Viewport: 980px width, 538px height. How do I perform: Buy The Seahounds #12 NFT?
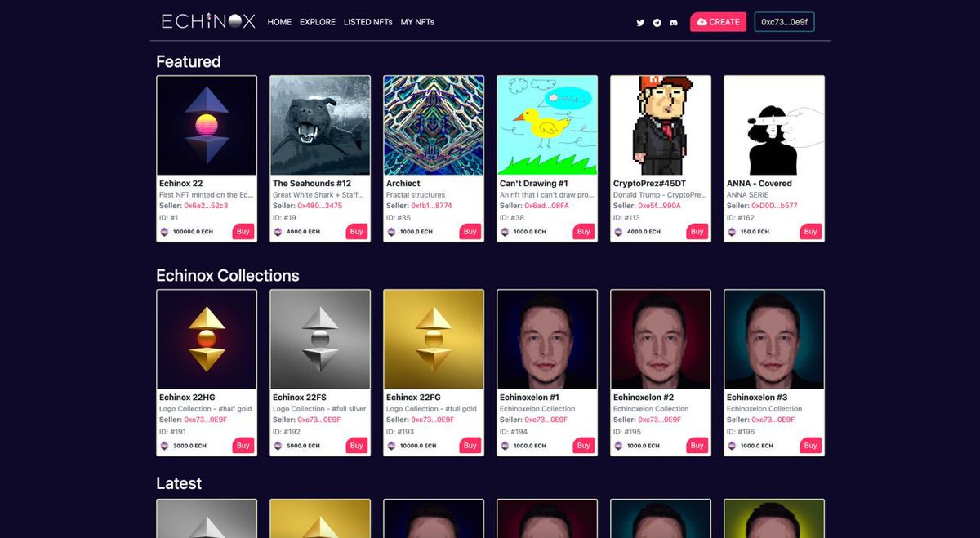click(357, 232)
